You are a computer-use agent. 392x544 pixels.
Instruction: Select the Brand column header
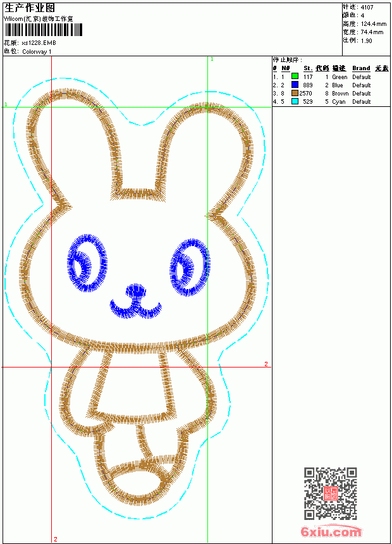[x=361, y=68]
